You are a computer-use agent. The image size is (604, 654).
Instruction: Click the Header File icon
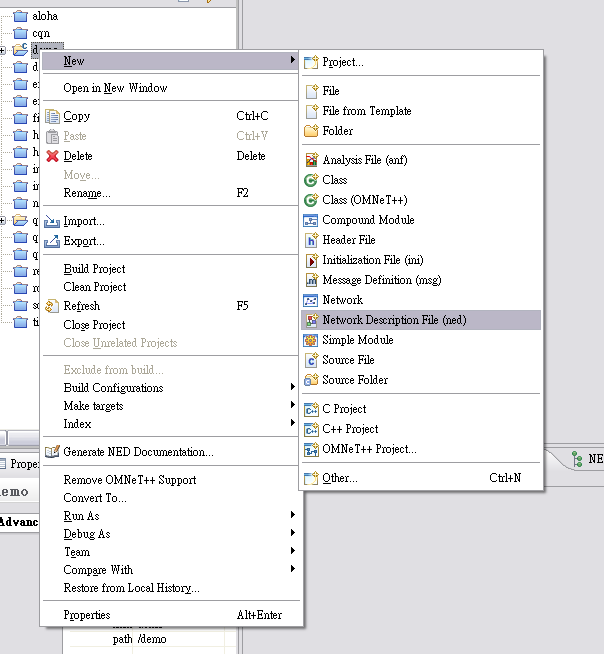pos(312,240)
